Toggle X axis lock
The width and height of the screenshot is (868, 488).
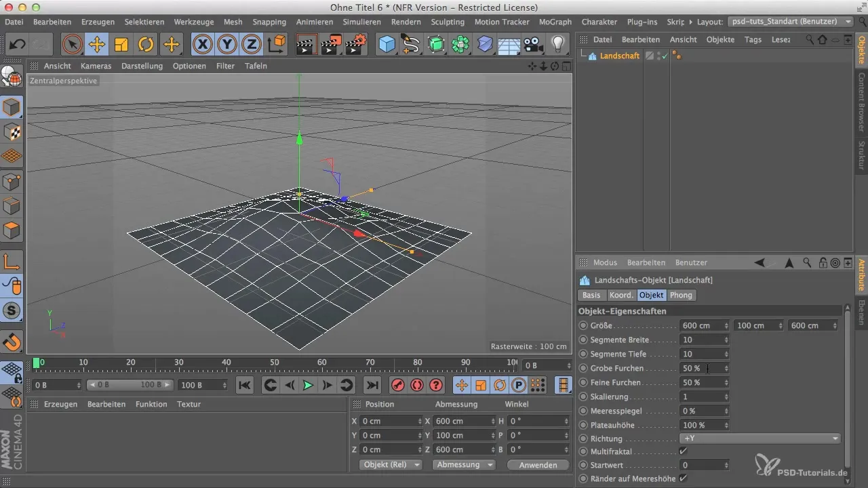coord(202,45)
